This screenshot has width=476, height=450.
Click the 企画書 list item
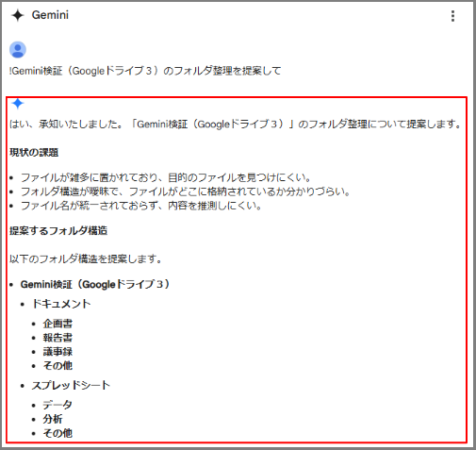[x=57, y=324]
